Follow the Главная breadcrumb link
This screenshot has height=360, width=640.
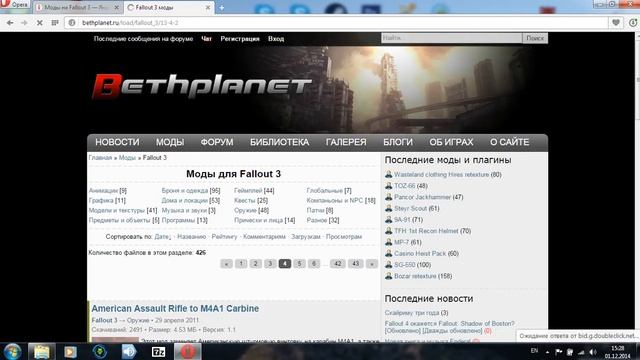click(x=100, y=158)
